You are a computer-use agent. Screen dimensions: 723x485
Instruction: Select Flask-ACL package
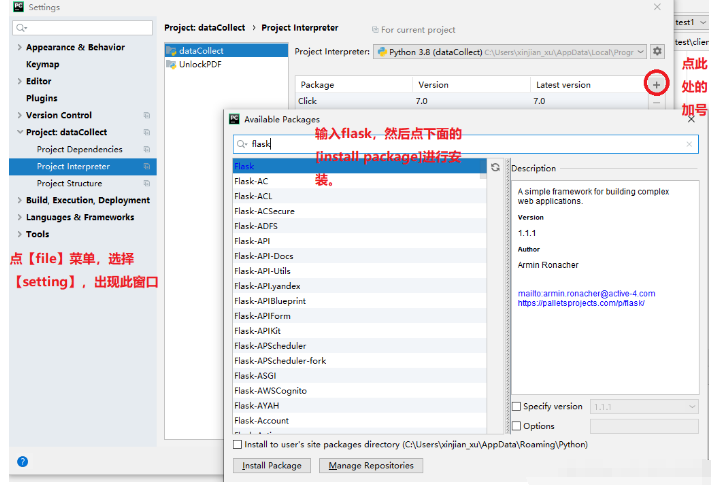[x=359, y=196]
